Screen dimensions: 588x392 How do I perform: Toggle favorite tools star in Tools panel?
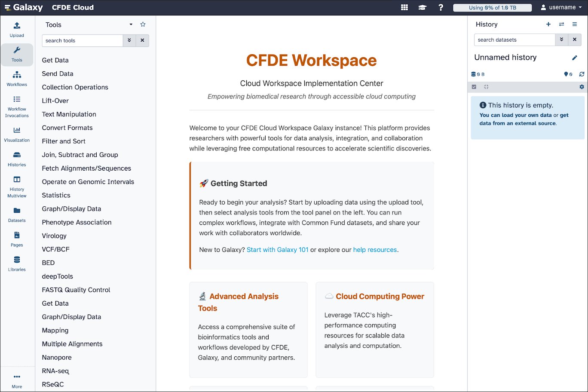click(143, 24)
